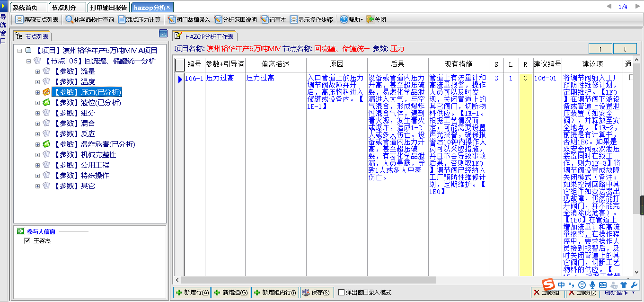Open the 刷新操作 dropdown
This screenshot has width=644, height=302.
point(620,293)
